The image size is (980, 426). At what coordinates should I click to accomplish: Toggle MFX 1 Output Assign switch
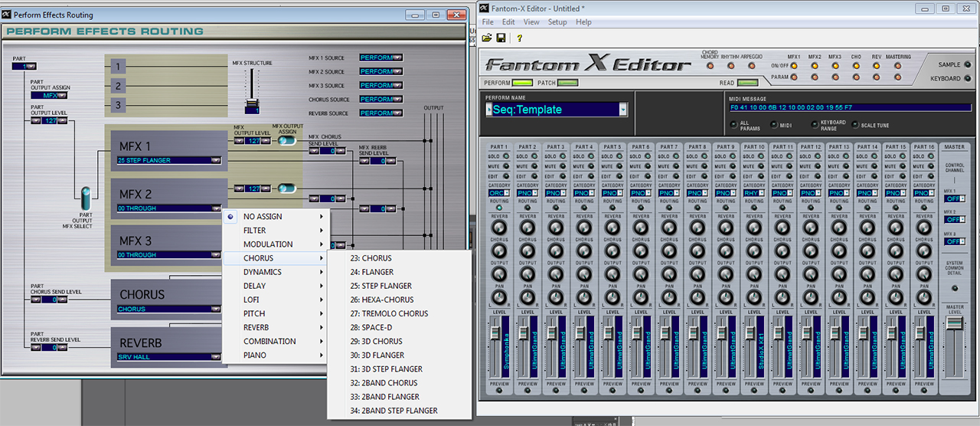point(287,141)
